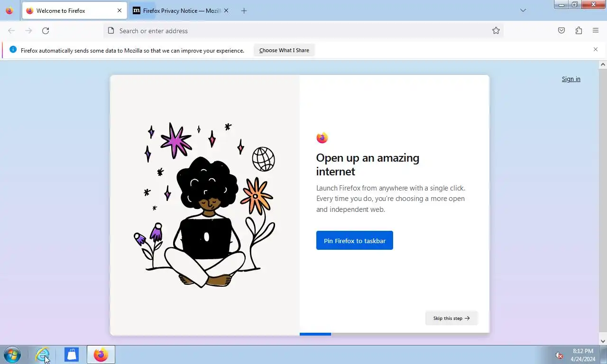The height and width of the screenshot is (364, 607).
Task: Click Firefox taskbar button
Action: [x=101, y=355]
